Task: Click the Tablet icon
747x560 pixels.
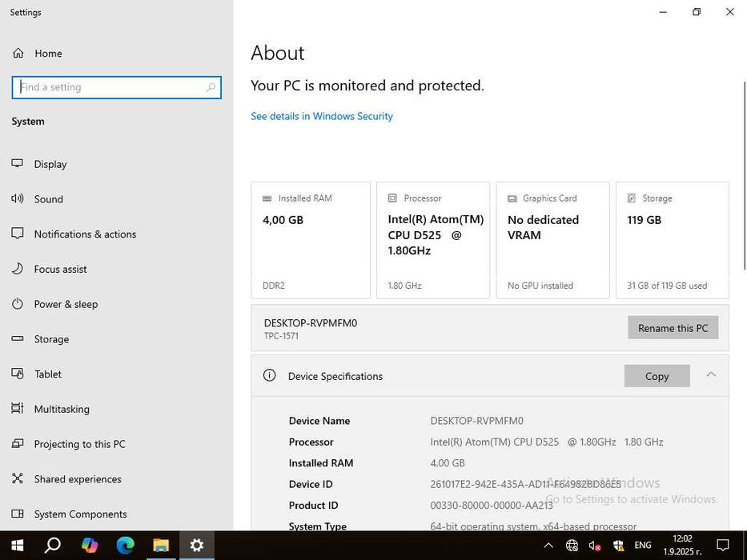Action: click(x=17, y=374)
